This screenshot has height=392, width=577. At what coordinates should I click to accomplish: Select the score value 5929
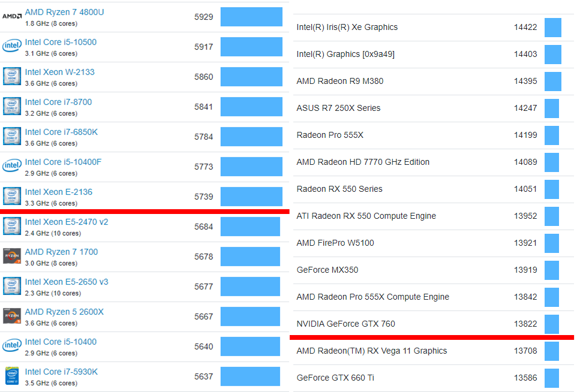tap(203, 17)
